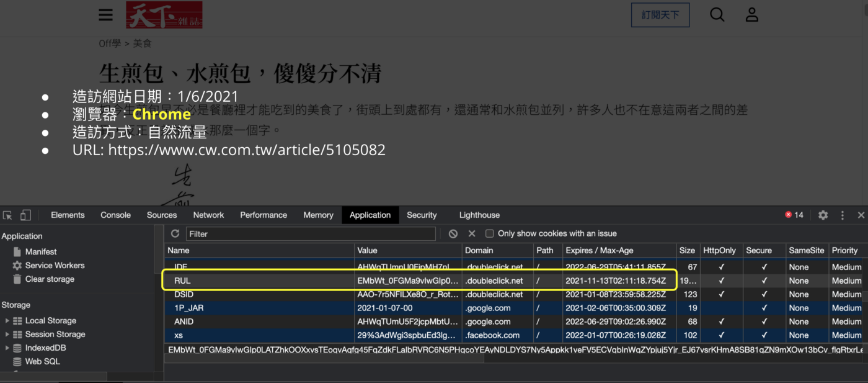Click the red error count badge

[x=794, y=215]
